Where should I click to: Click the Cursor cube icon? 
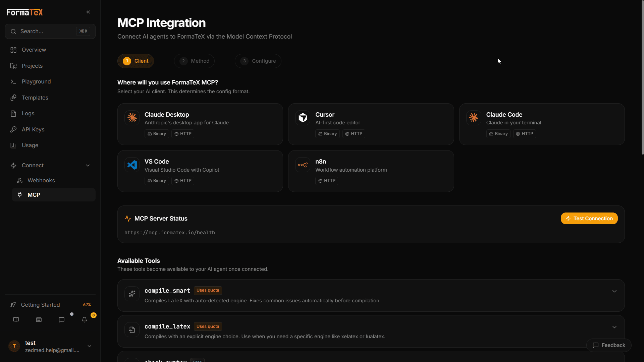[x=303, y=118]
